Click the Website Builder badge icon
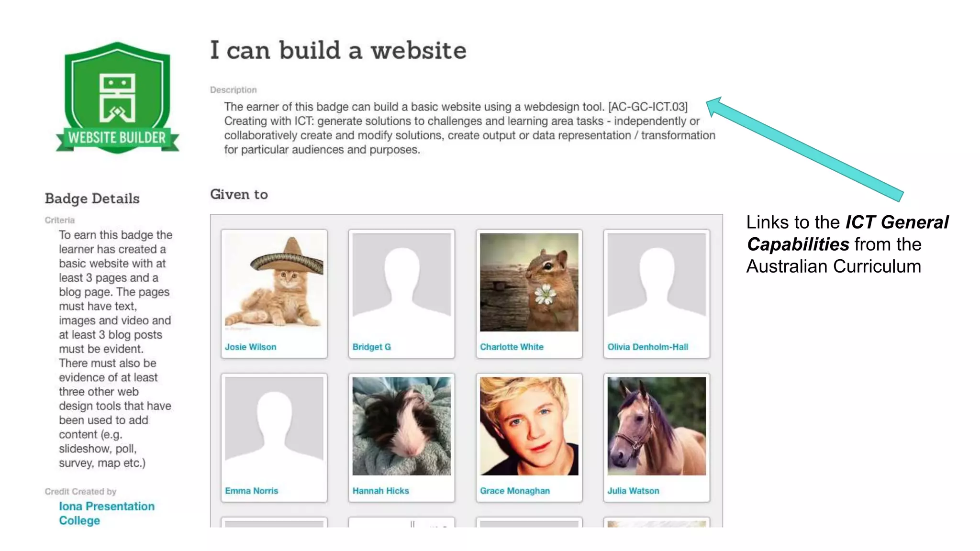 117,98
